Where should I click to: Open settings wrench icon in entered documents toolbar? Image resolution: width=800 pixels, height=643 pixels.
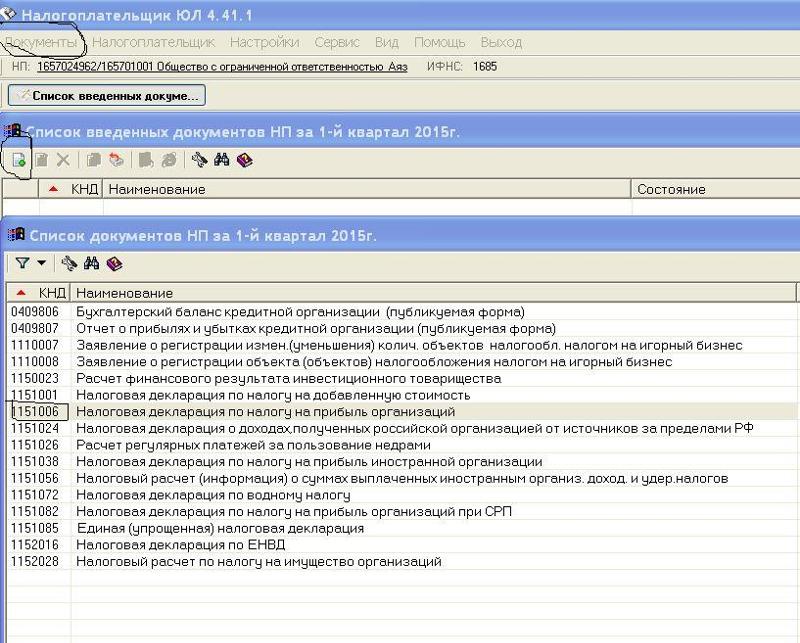click(x=199, y=160)
